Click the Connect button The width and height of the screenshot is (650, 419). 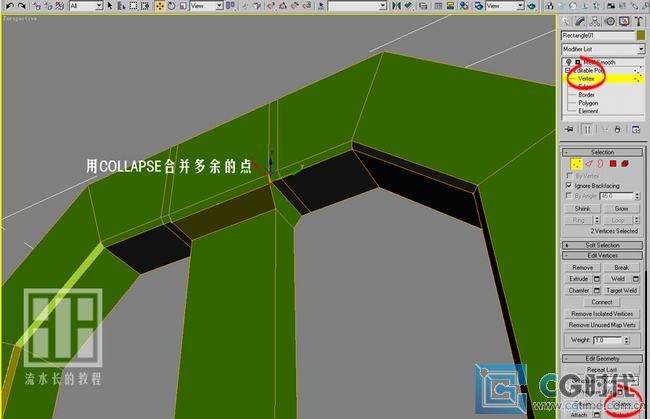point(602,302)
